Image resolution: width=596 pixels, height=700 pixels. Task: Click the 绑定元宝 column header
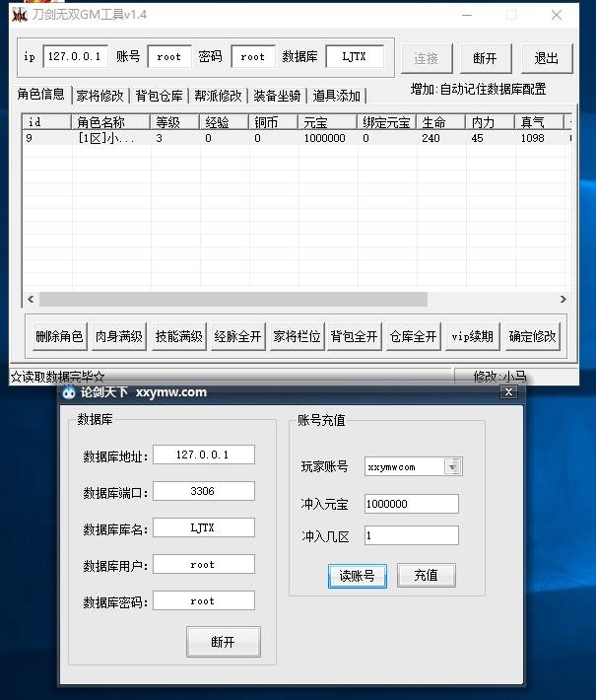point(387,122)
